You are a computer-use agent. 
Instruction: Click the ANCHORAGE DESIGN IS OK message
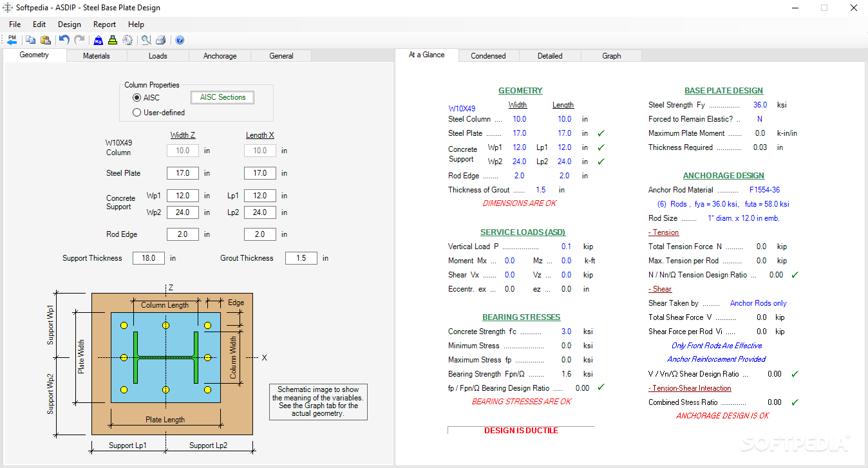pos(722,416)
